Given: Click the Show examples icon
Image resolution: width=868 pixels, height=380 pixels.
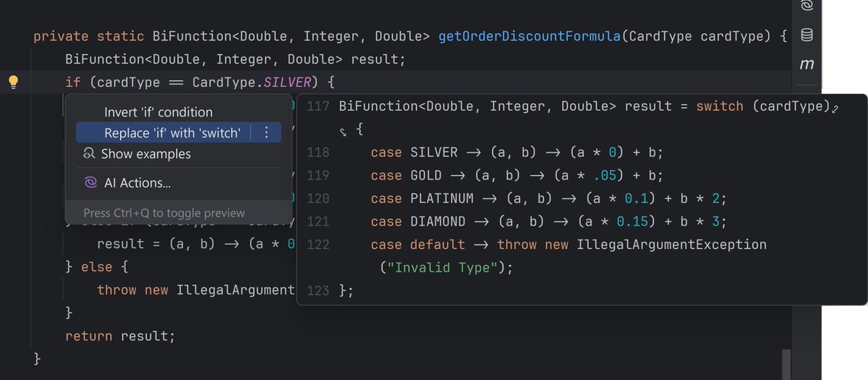Looking at the screenshot, I should pos(90,153).
